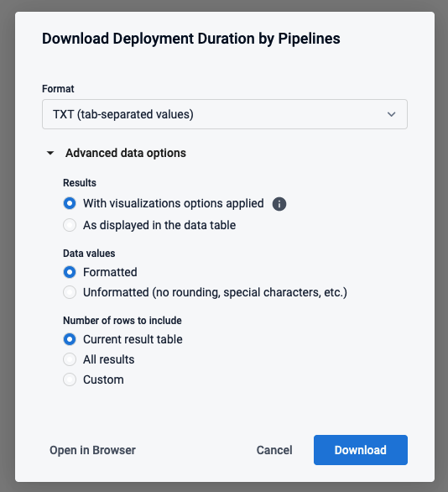This screenshot has width=448, height=492.
Task: Choose As displayed in the data table
Action: 70,225
